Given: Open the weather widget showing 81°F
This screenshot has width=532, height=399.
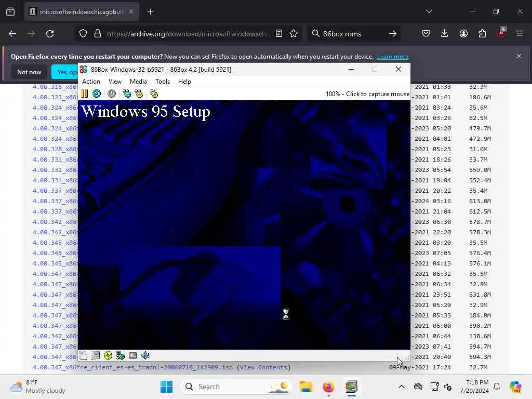Looking at the screenshot, I should [x=37, y=387].
